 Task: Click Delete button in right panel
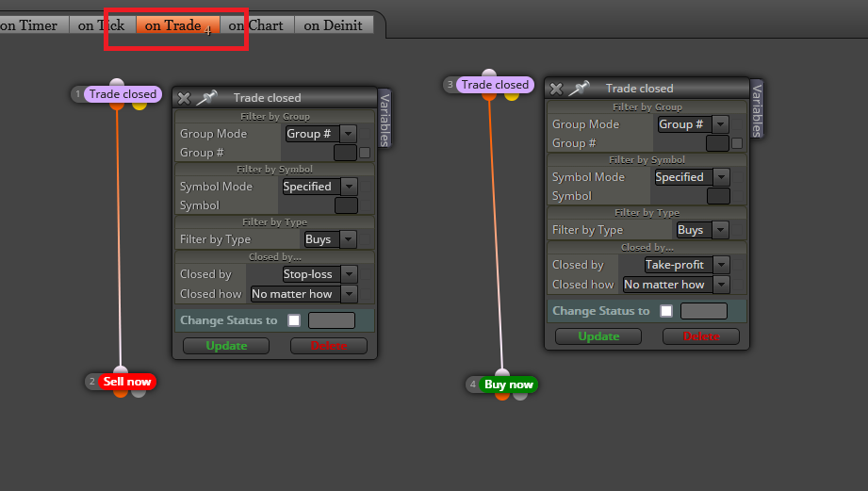701,336
